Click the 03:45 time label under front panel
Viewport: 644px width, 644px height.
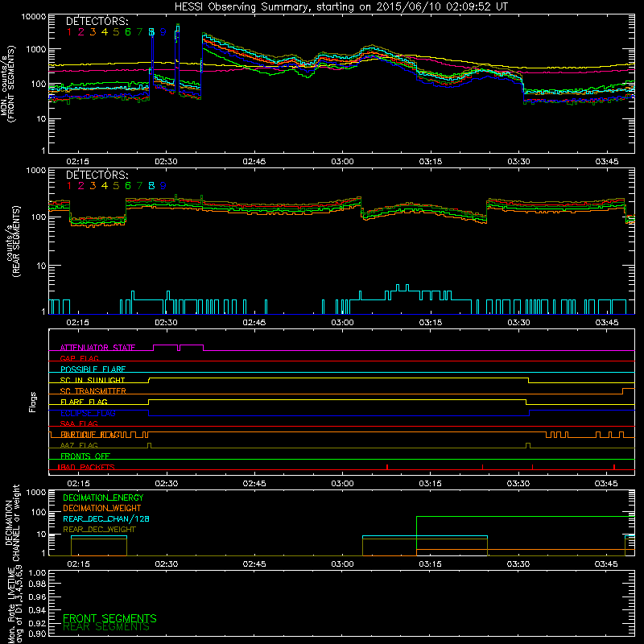pyautogui.click(x=607, y=162)
